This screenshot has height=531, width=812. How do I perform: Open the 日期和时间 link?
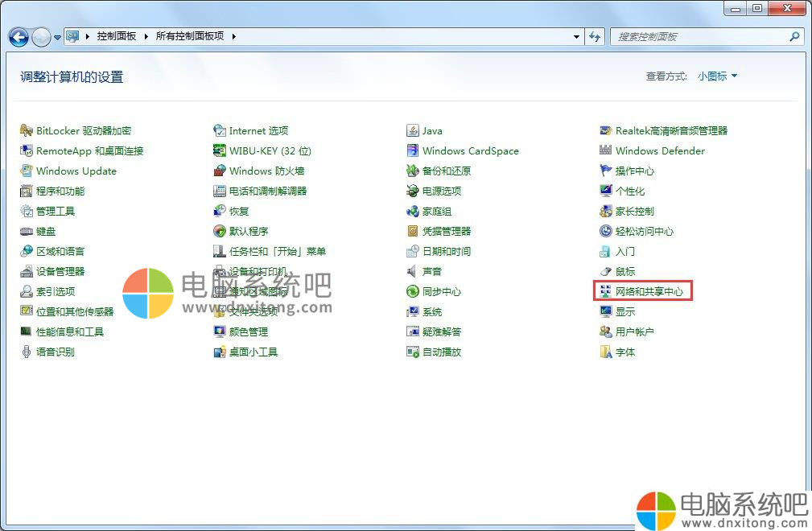click(447, 251)
